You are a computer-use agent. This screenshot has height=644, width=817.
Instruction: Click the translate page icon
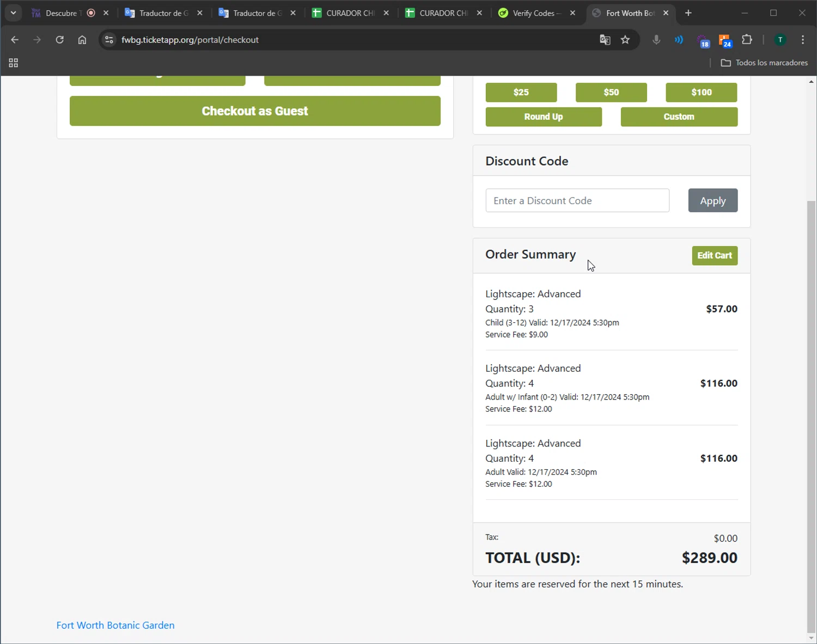coord(605,40)
